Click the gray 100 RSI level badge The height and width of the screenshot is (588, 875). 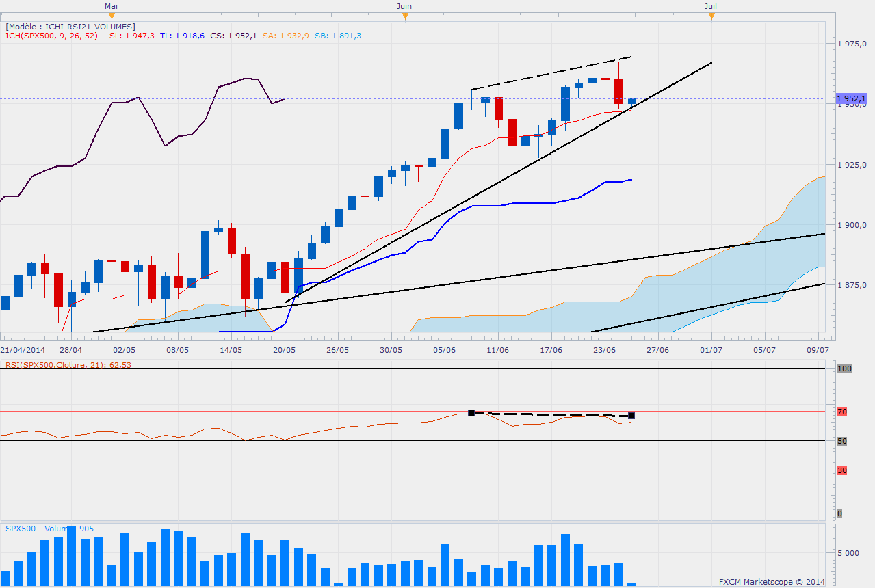[x=844, y=369]
